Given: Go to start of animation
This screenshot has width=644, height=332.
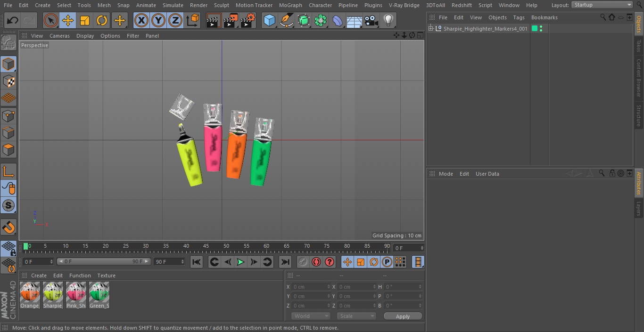Looking at the screenshot, I should [x=197, y=262].
